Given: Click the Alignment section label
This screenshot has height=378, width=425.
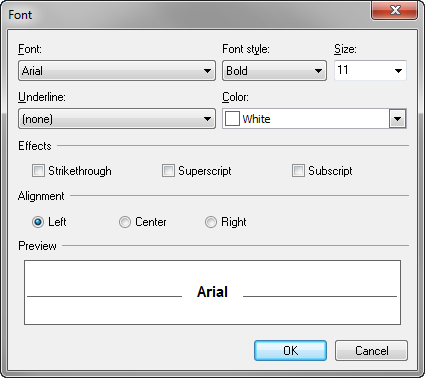Looking at the screenshot, I should click(41, 196).
